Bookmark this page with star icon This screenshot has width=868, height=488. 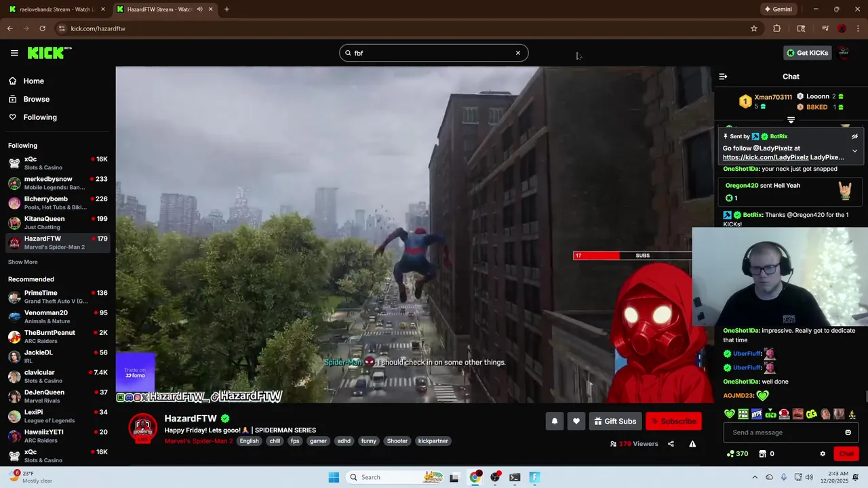tap(753, 28)
